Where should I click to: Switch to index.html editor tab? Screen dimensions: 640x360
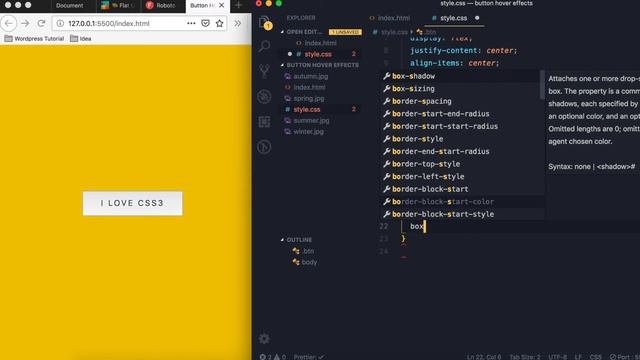pyautogui.click(x=390, y=18)
